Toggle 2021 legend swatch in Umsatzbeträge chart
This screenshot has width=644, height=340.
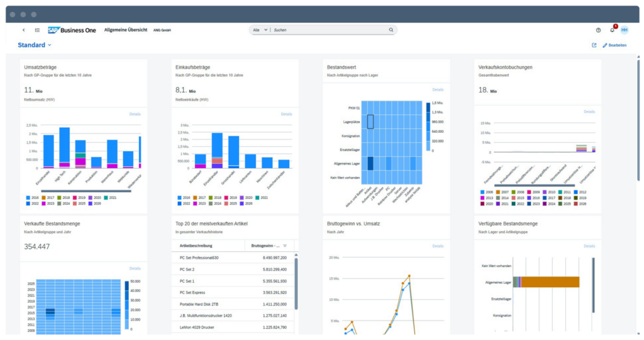[x=106, y=198]
